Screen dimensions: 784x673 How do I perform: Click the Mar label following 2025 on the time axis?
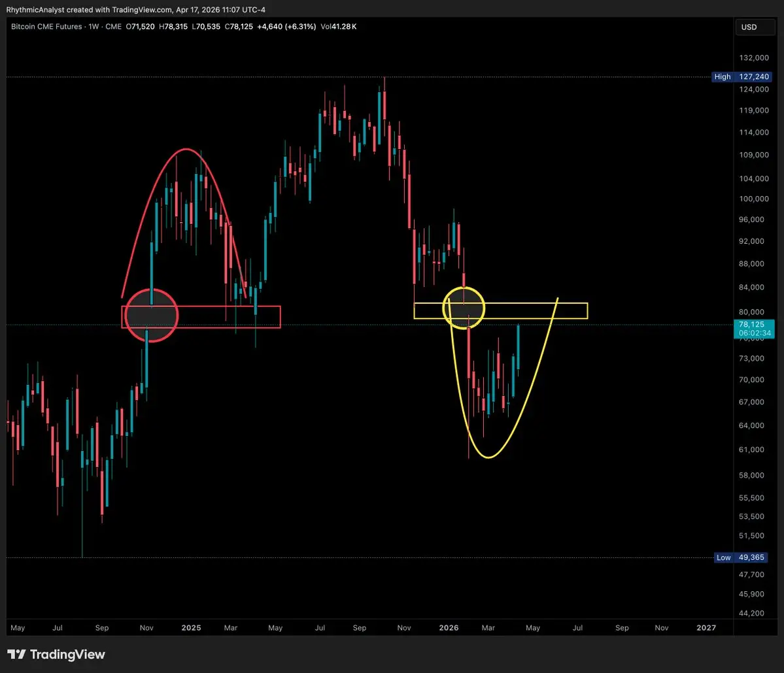point(231,627)
